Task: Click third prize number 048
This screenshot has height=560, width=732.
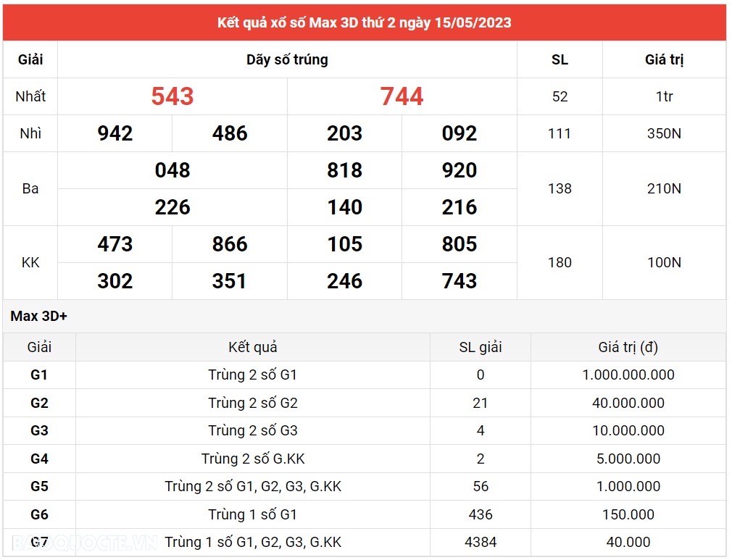Action: (x=172, y=170)
